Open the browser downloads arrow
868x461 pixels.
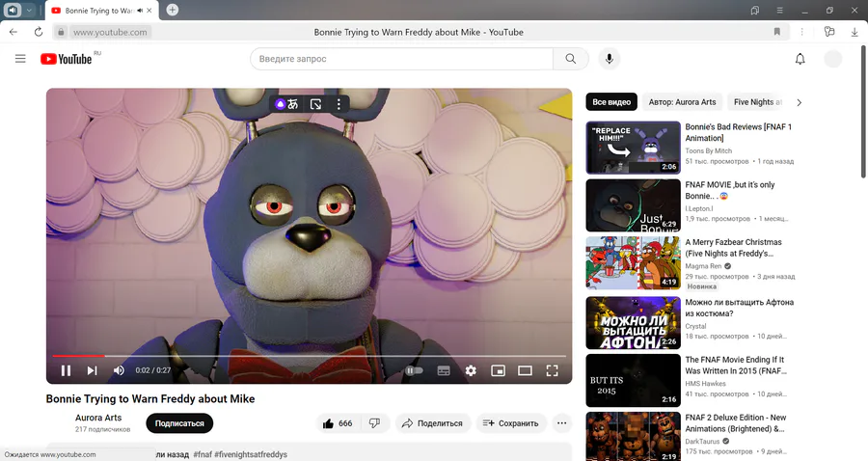pos(854,32)
